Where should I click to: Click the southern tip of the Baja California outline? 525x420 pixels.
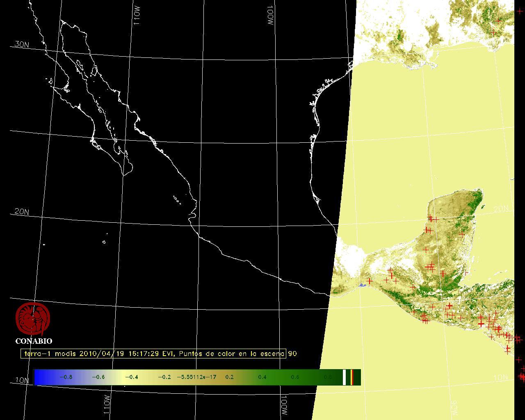click(123, 175)
